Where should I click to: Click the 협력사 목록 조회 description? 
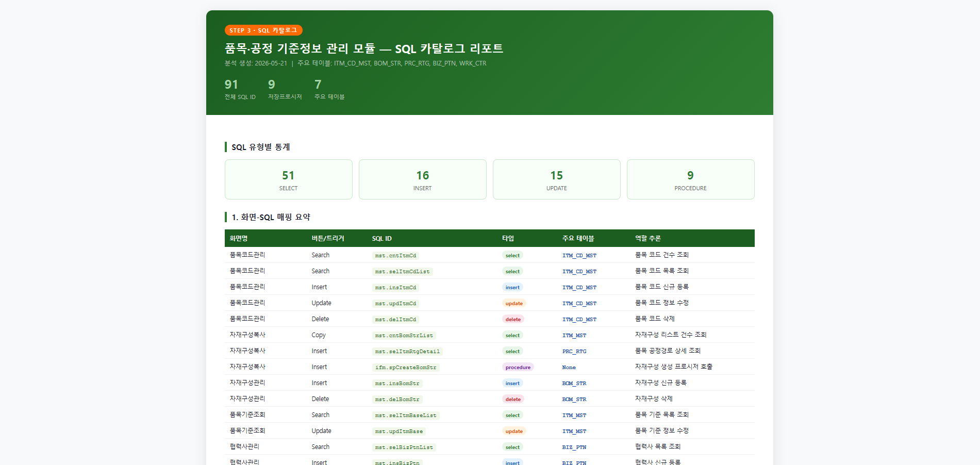[x=658, y=447]
